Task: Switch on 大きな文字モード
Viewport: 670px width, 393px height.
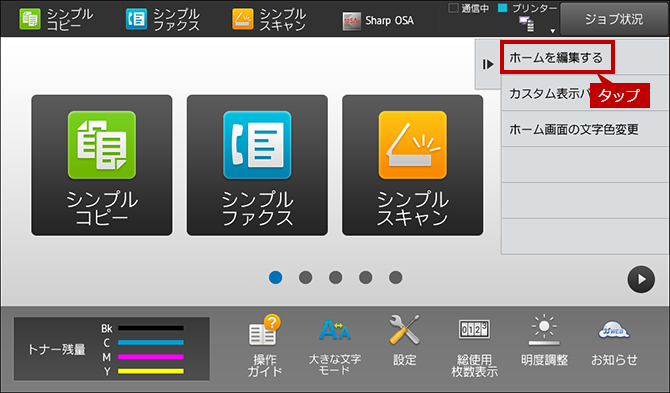Action: click(335, 346)
